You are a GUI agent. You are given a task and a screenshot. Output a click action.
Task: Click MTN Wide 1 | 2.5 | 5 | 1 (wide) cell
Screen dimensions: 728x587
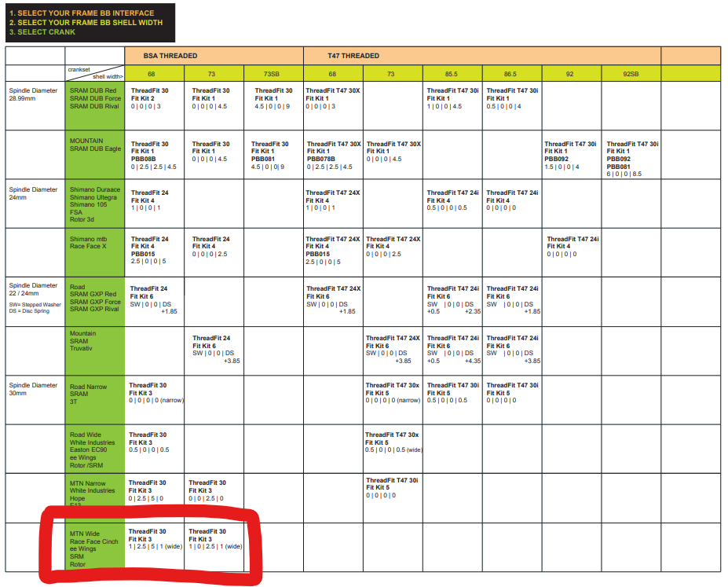coord(155,548)
